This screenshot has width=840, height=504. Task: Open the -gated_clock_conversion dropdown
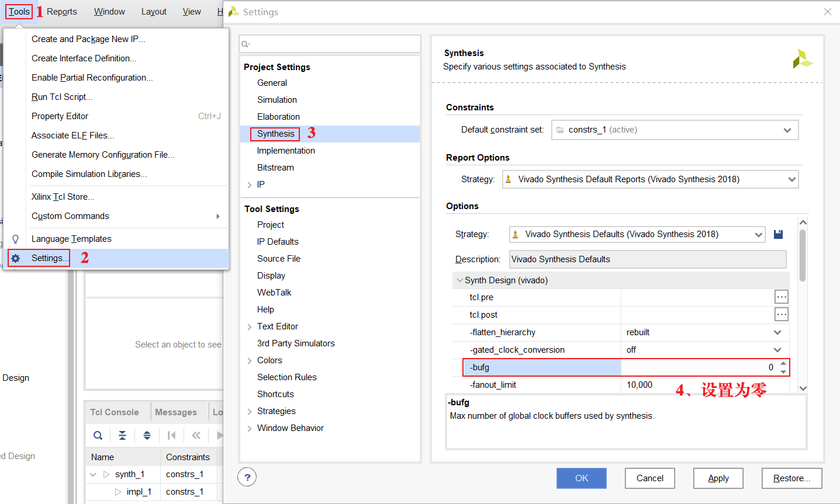(777, 350)
